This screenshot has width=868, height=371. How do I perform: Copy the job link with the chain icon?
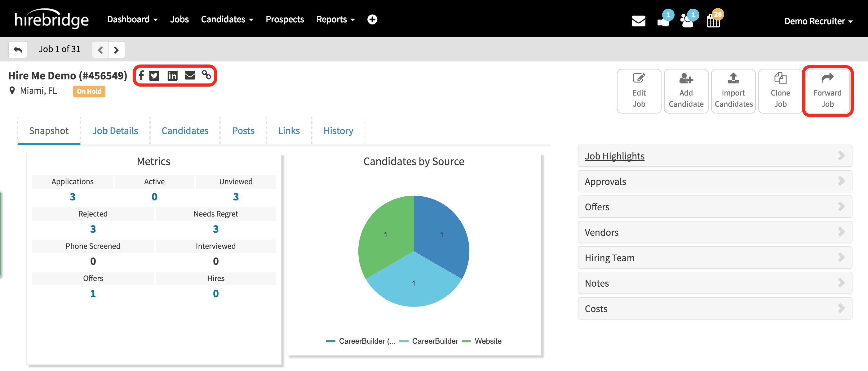[x=206, y=76]
